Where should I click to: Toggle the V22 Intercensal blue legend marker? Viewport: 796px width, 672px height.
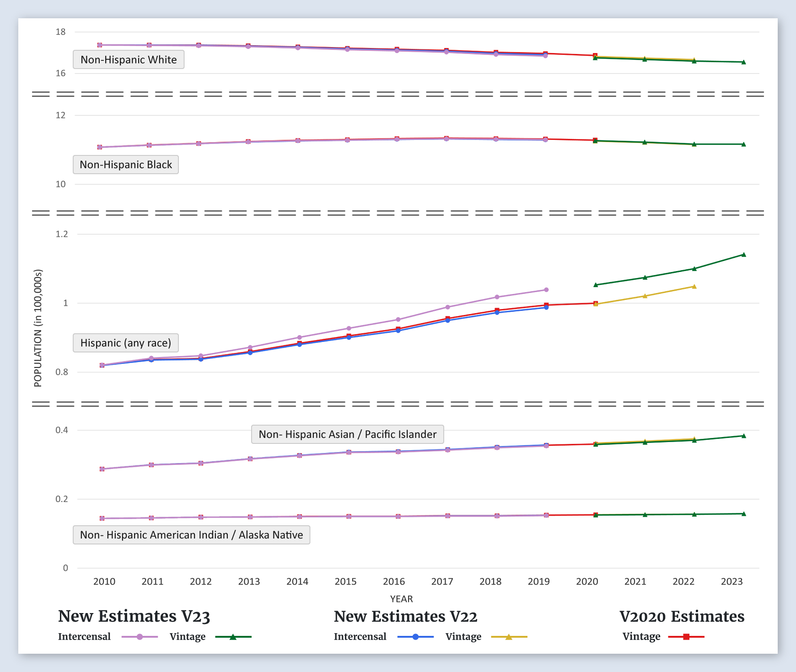415,637
